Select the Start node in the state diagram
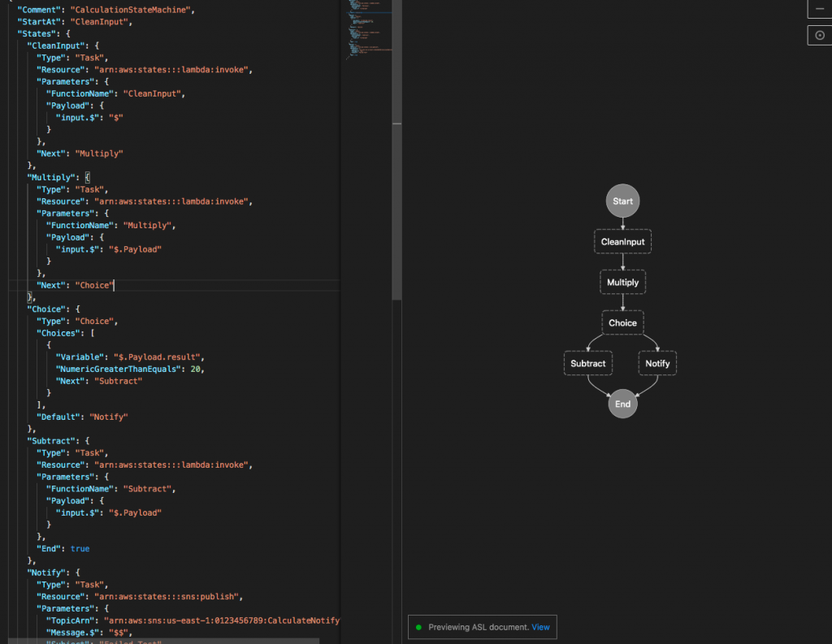The height and width of the screenshot is (644, 832). [622, 201]
